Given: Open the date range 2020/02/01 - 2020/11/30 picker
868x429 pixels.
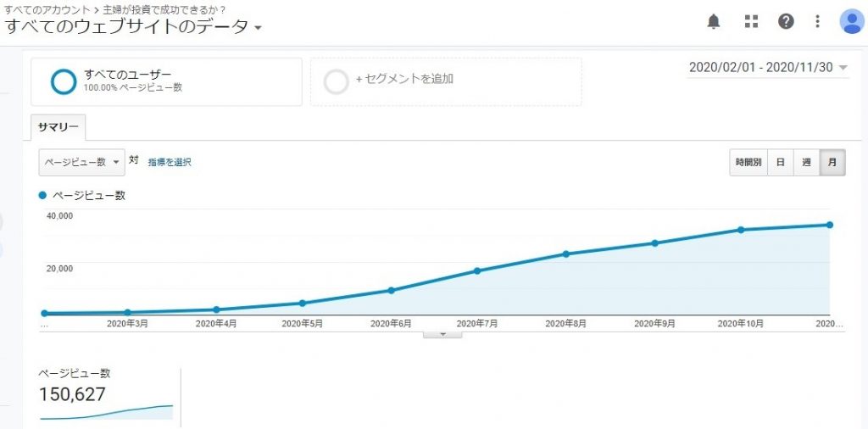Looking at the screenshot, I should (x=768, y=68).
